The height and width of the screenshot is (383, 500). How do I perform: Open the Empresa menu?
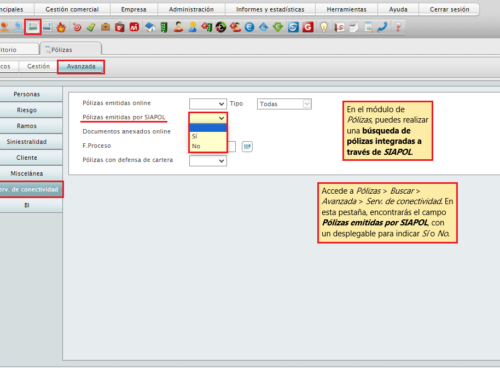point(134,9)
